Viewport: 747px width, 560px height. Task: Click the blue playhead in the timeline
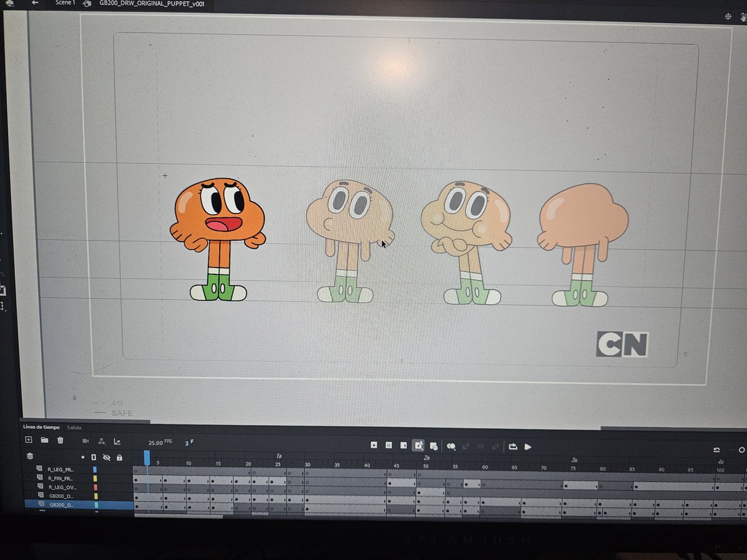(147, 457)
